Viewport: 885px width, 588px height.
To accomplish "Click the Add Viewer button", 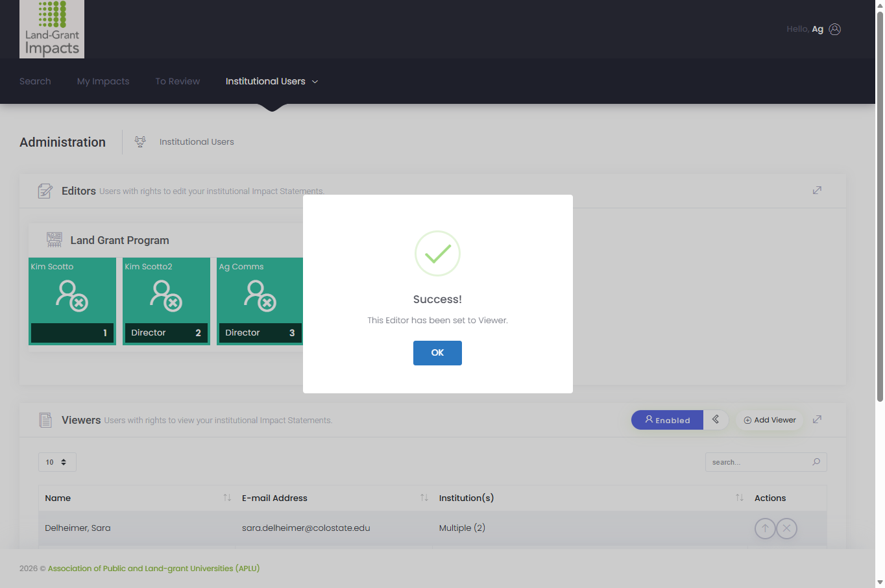I will coord(770,420).
